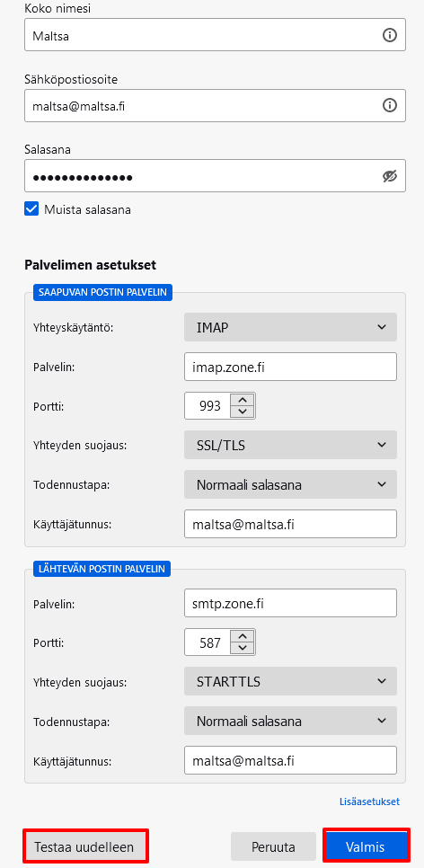Click the imap.zone.fi server field
424x868 pixels.
[x=290, y=367]
